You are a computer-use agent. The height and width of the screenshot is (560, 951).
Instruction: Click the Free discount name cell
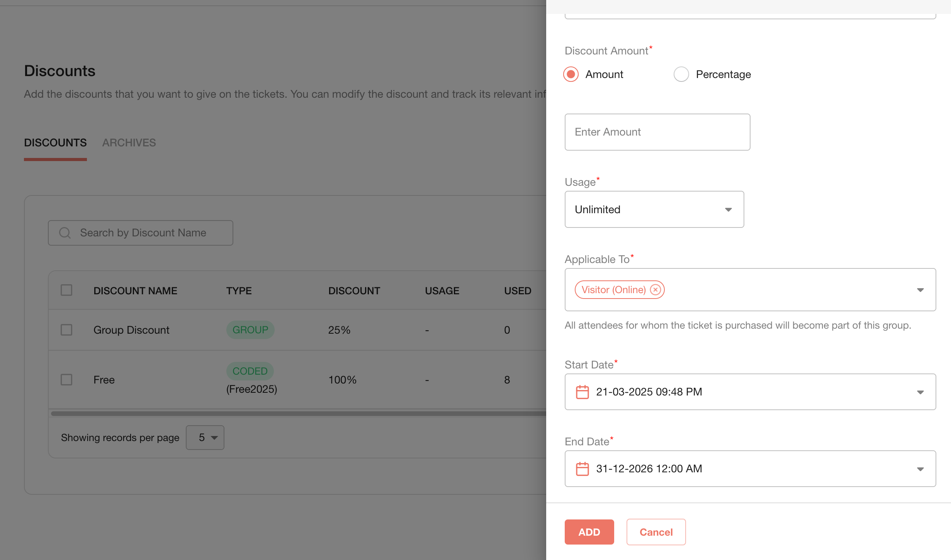(104, 380)
